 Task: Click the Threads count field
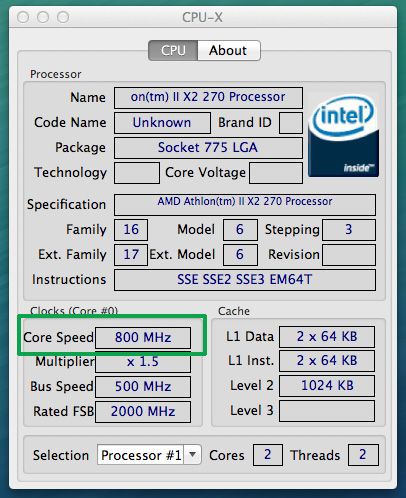point(363,455)
